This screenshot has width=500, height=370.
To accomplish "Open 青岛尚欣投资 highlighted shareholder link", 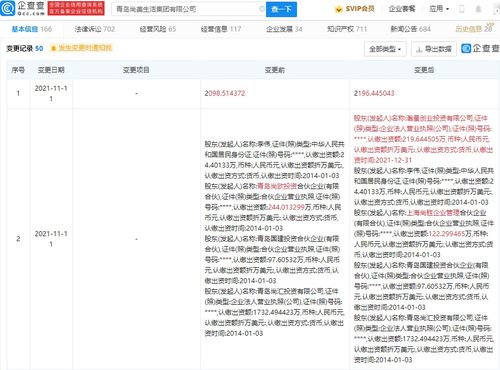I will coord(277,186).
